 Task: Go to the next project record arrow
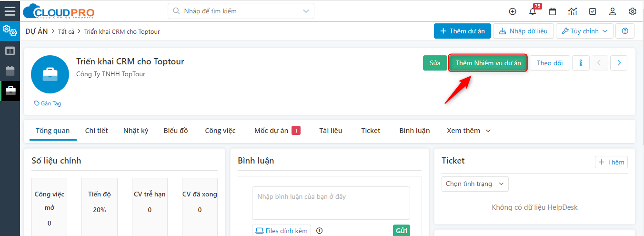[619, 63]
